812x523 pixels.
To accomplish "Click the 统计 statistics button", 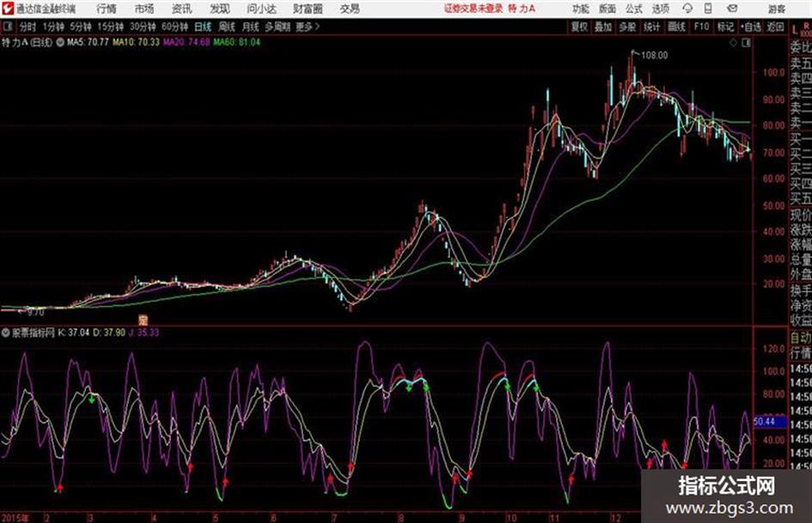I will pyautogui.click(x=651, y=27).
